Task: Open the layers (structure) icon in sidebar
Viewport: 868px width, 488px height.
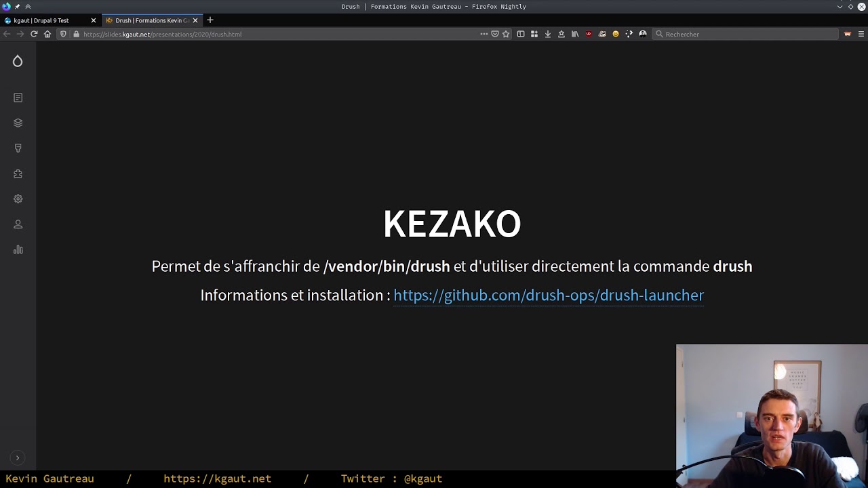Action: pyautogui.click(x=18, y=123)
